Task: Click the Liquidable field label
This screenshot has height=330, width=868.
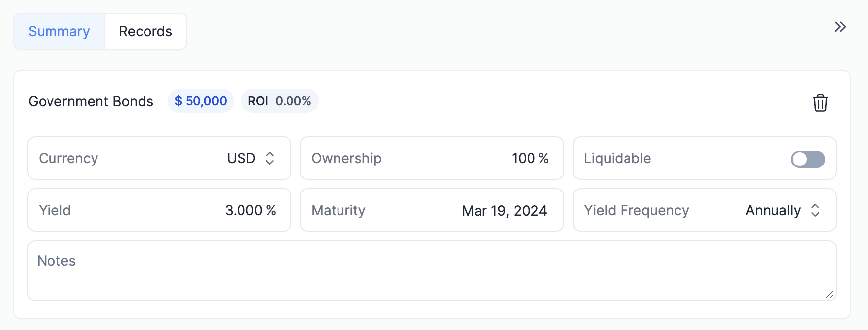Action: pos(617,158)
